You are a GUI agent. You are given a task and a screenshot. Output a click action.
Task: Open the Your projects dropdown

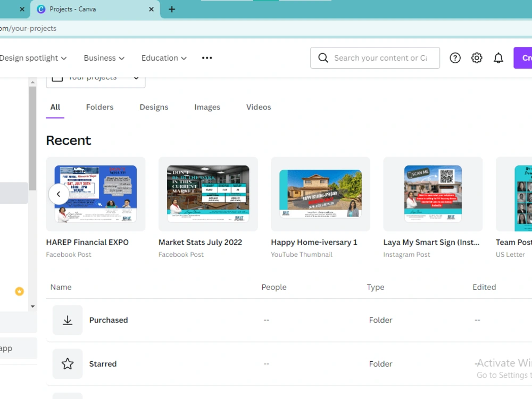click(x=96, y=81)
